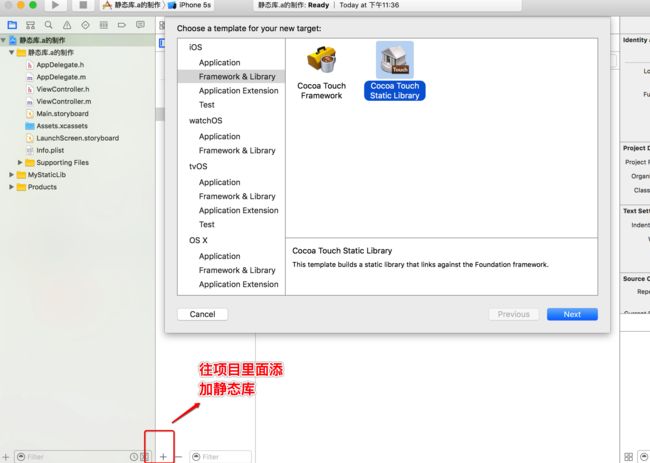Viewport: 650px width, 463px height.
Task: Click the Cancel button
Action: tap(202, 314)
